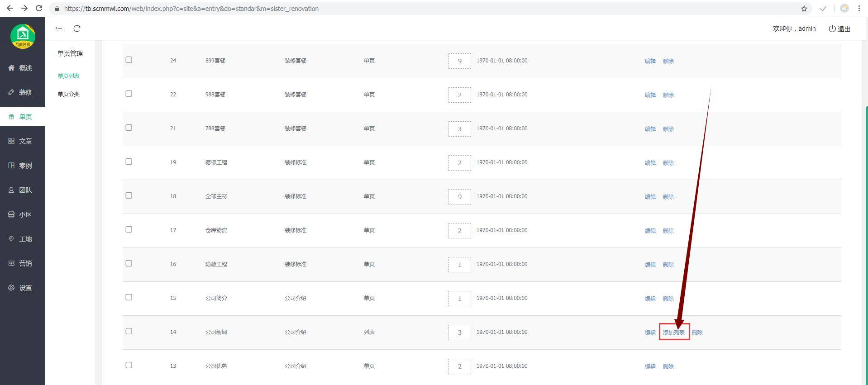Click the browser address bar URL
868x385 pixels.
(191, 9)
